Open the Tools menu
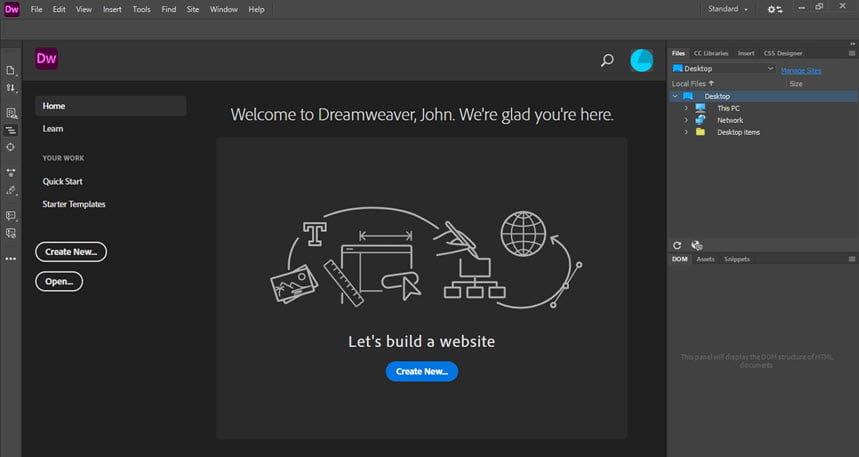The image size is (859, 457). [141, 9]
